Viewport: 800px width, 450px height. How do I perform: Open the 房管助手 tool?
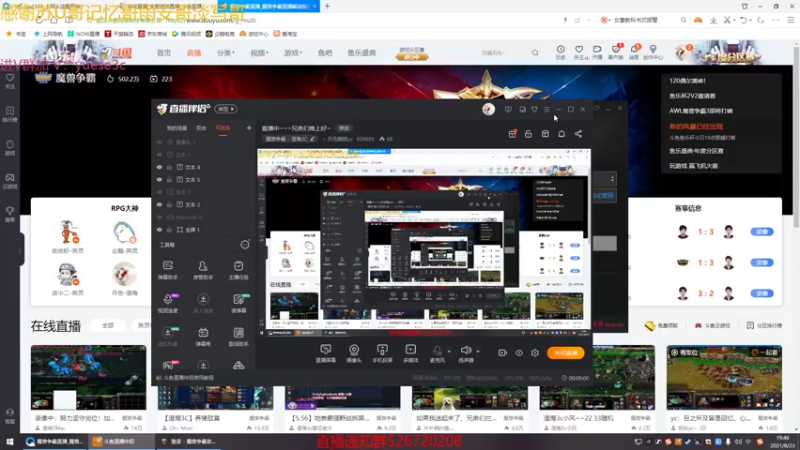tap(203, 270)
